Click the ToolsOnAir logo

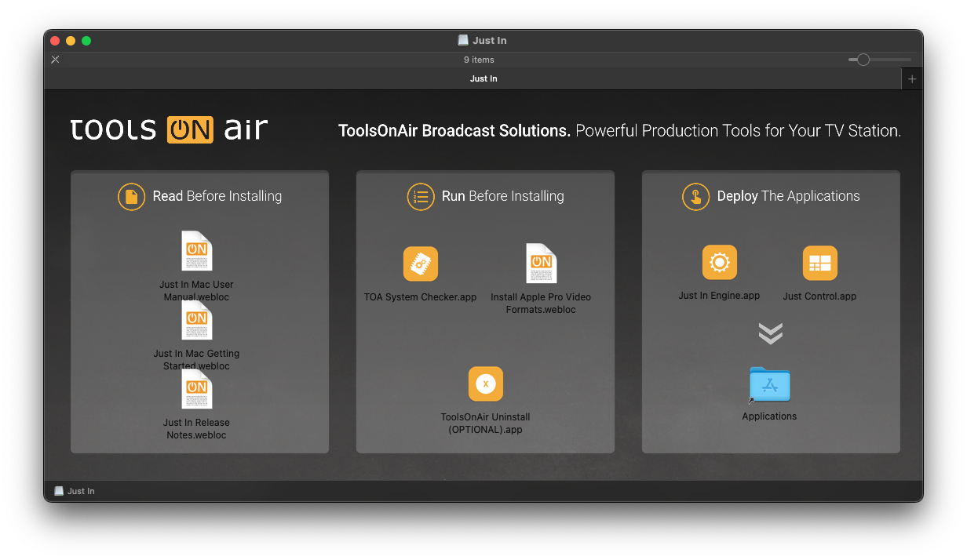169,129
